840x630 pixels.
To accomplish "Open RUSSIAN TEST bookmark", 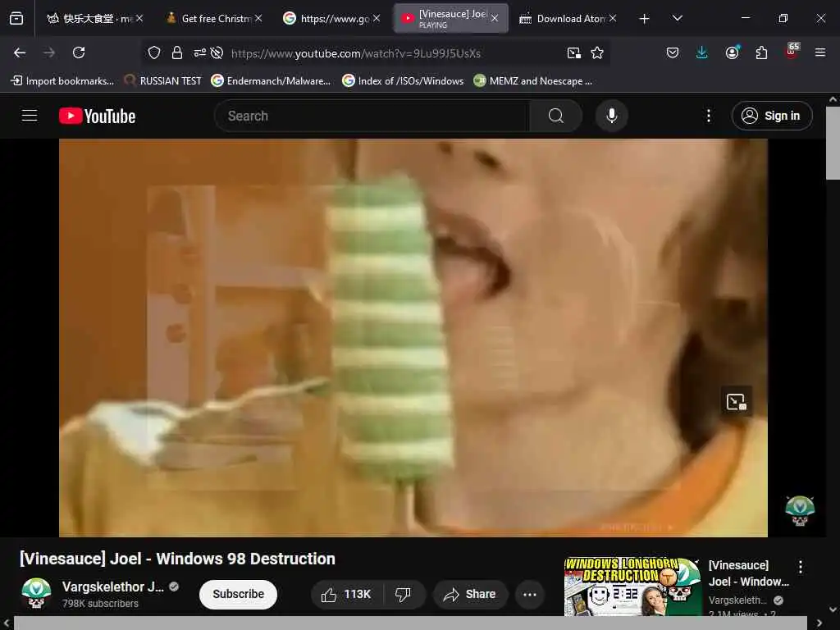I will [x=162, y=81].
